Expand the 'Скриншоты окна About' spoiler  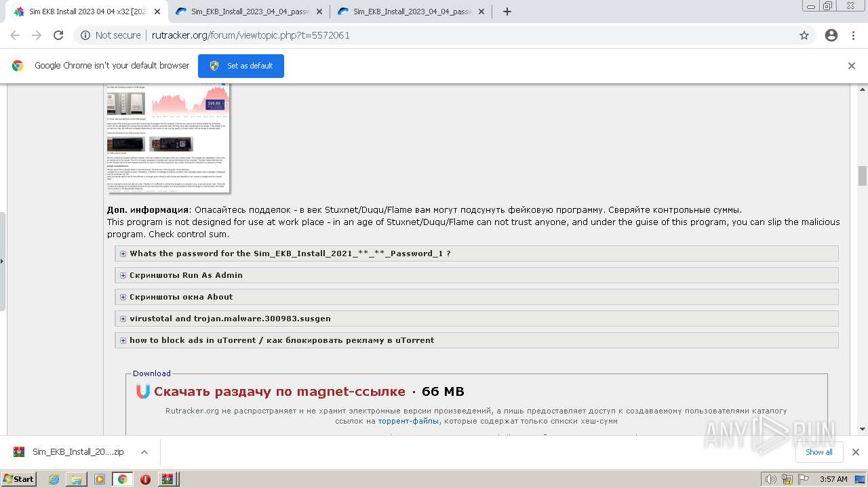477,297
